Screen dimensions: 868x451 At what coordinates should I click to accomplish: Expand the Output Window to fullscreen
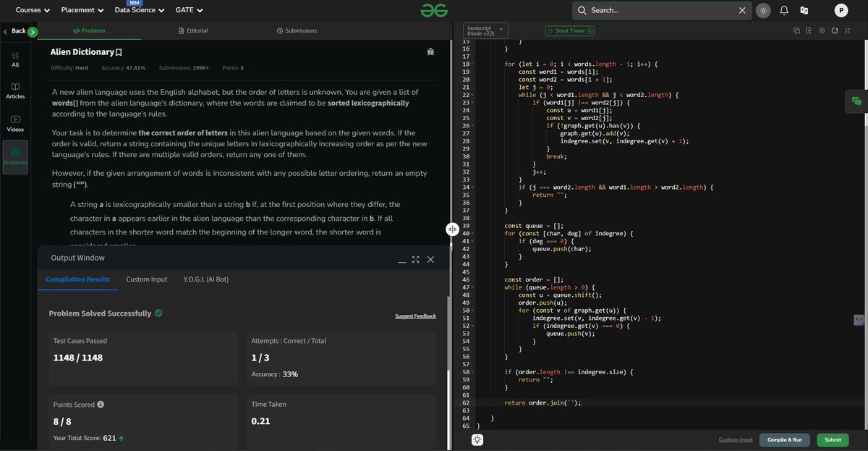[x=416, y=259]
